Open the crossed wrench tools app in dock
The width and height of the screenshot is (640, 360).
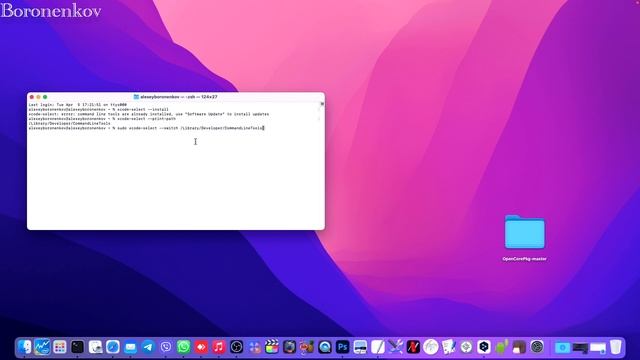tap(396, 347)
